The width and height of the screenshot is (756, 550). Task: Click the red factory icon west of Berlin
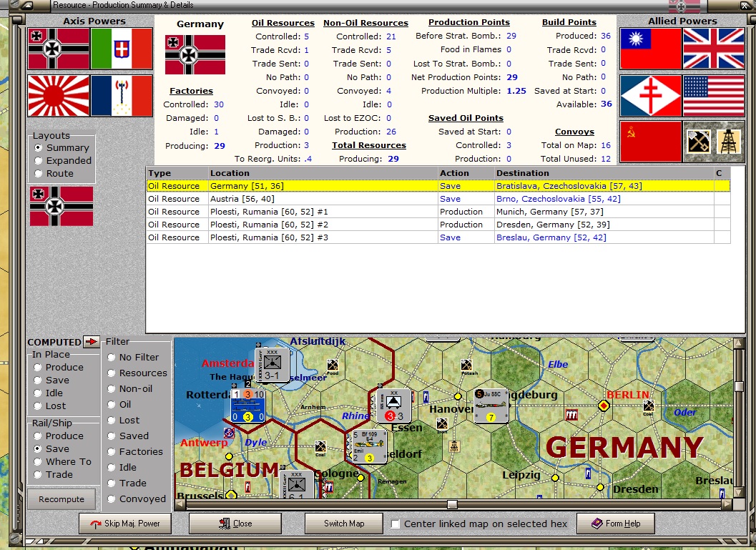[571, 415]
